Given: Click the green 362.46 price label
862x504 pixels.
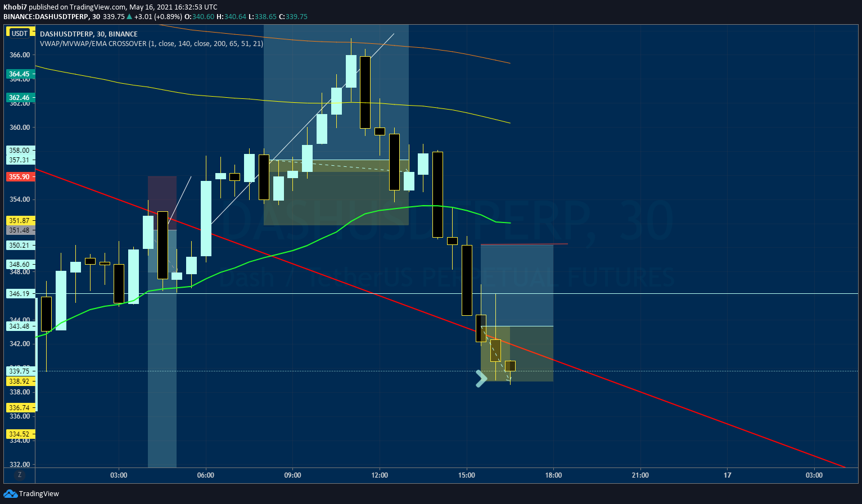Looking at the screenshot, I should pyautogui.click(x=20, y=97).
